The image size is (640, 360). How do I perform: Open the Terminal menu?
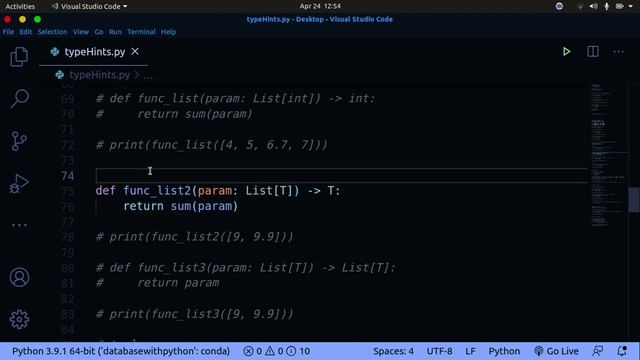tap(141, 32)
